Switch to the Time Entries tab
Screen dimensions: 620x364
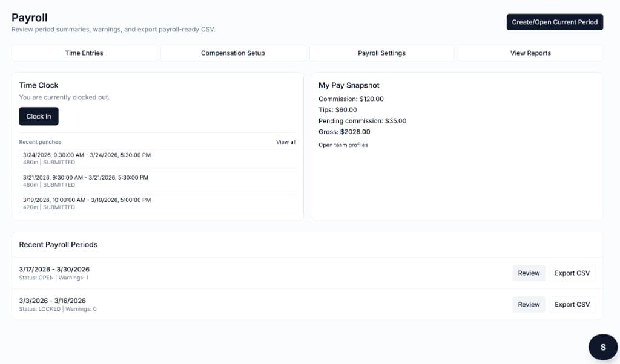(84, 53)
